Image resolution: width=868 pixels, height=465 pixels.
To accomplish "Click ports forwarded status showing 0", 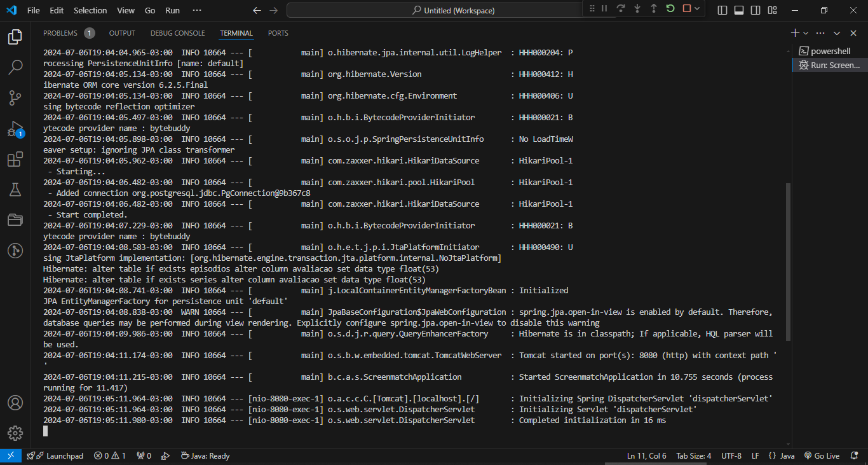I will tap(144, 455).
